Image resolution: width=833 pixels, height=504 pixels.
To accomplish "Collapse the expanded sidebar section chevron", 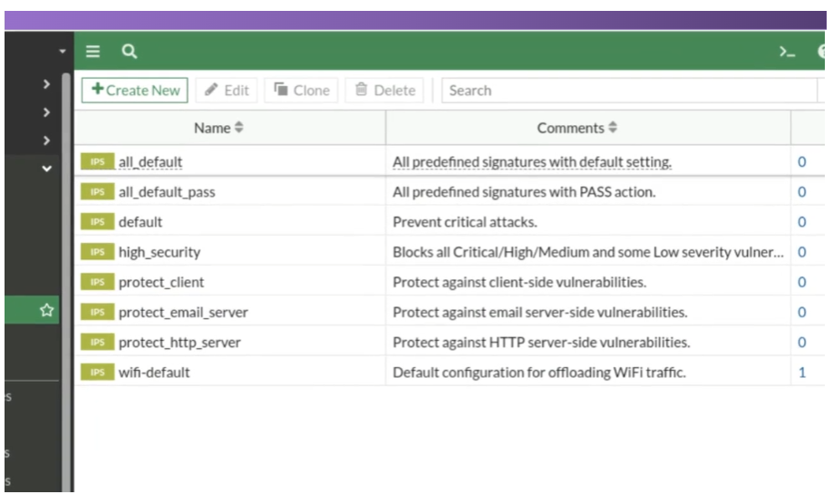I will 47,169.
